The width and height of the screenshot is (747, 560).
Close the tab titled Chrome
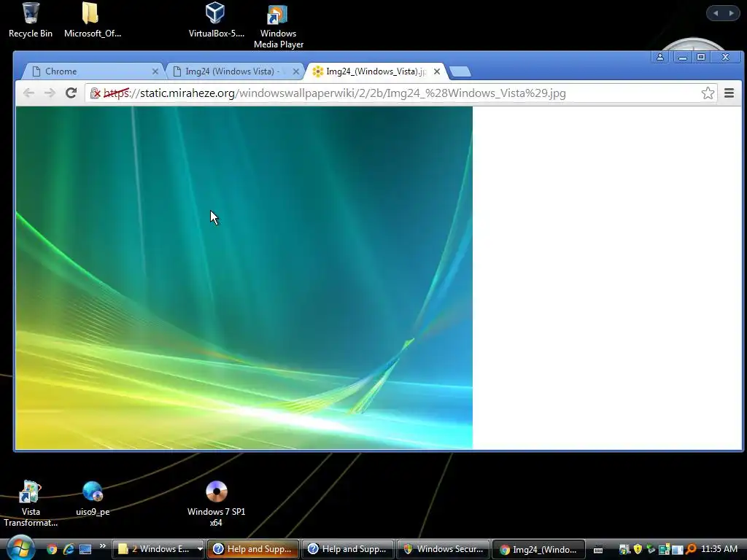[155, 71]
